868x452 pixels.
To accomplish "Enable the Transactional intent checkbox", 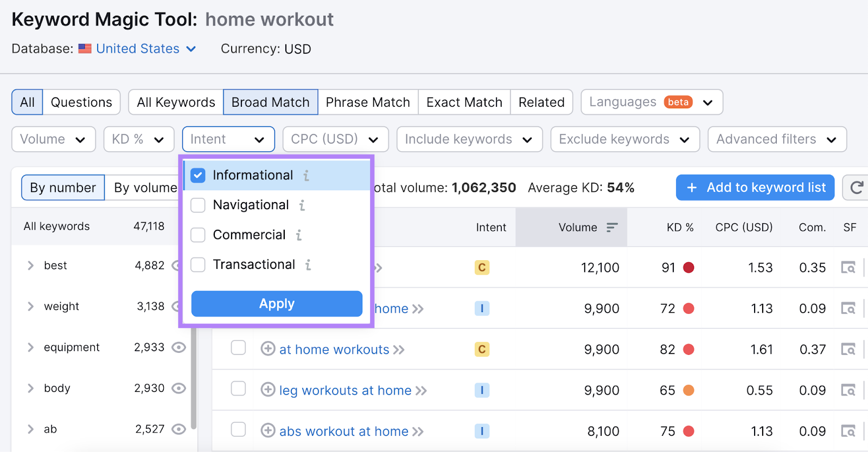I will tap(197, 264).
